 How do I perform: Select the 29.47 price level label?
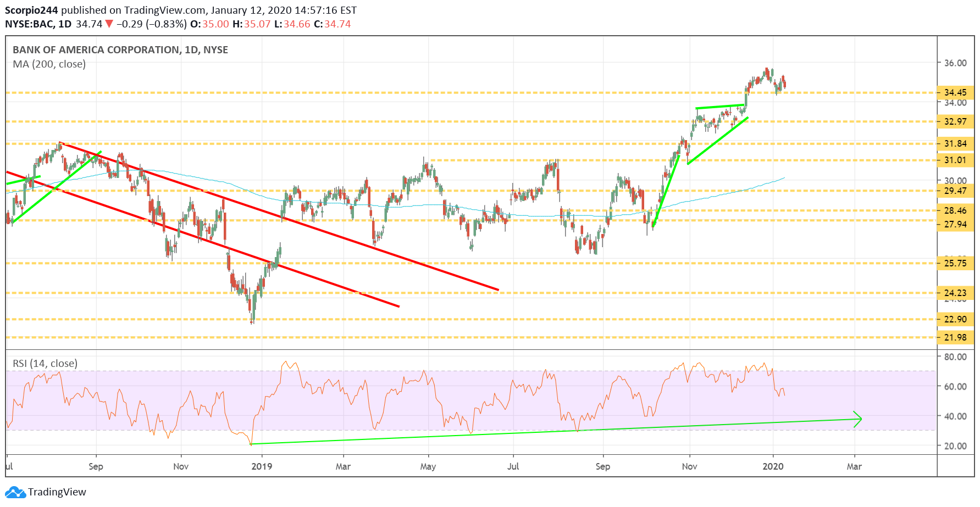(955, 191)
